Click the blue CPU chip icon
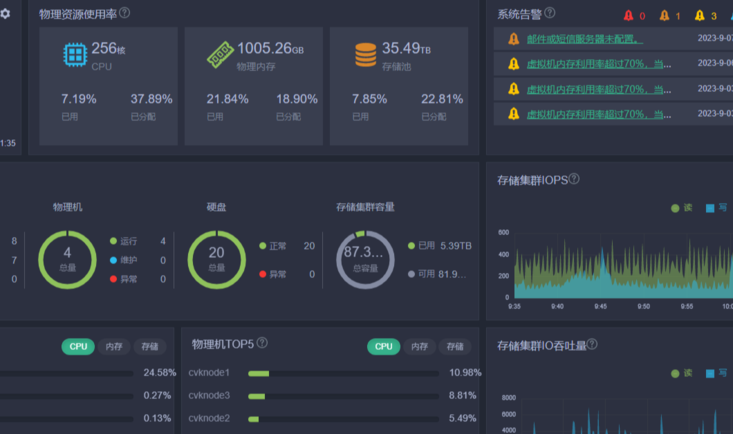This screenshot has width=733, height=434. click(x=75, y=55)
